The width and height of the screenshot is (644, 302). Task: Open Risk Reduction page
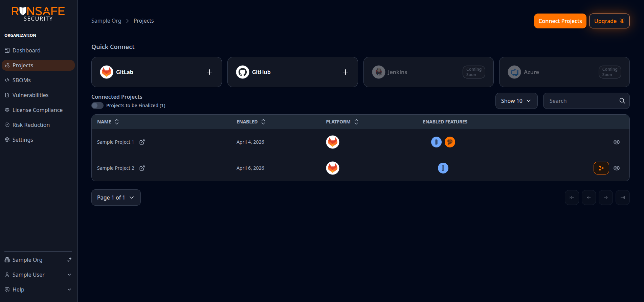38,125
